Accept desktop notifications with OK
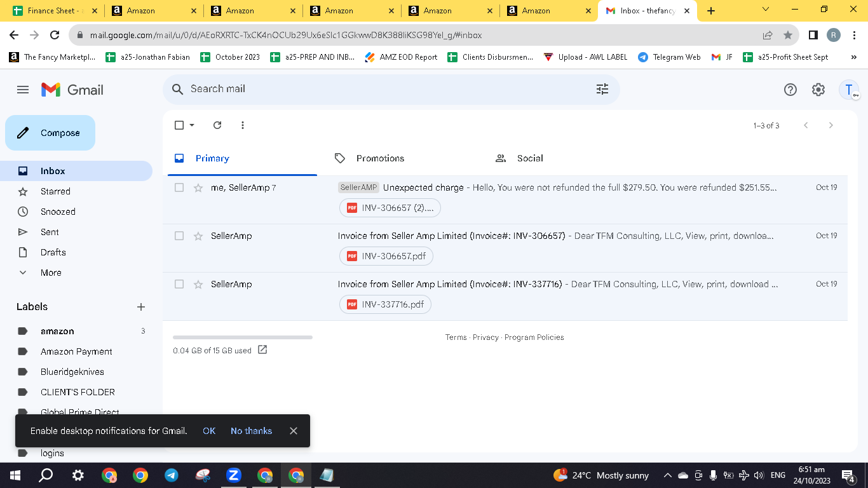 pyautogui.click(x=209, y=431)
